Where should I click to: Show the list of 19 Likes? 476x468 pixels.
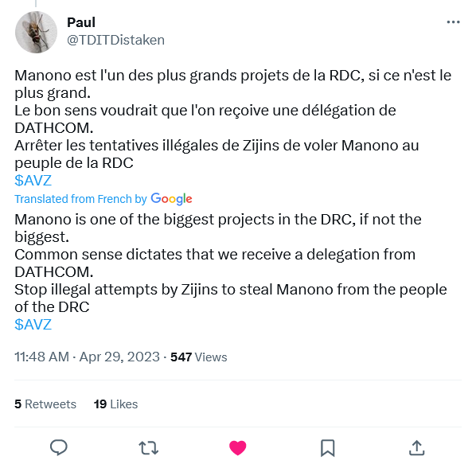point(115,404)
